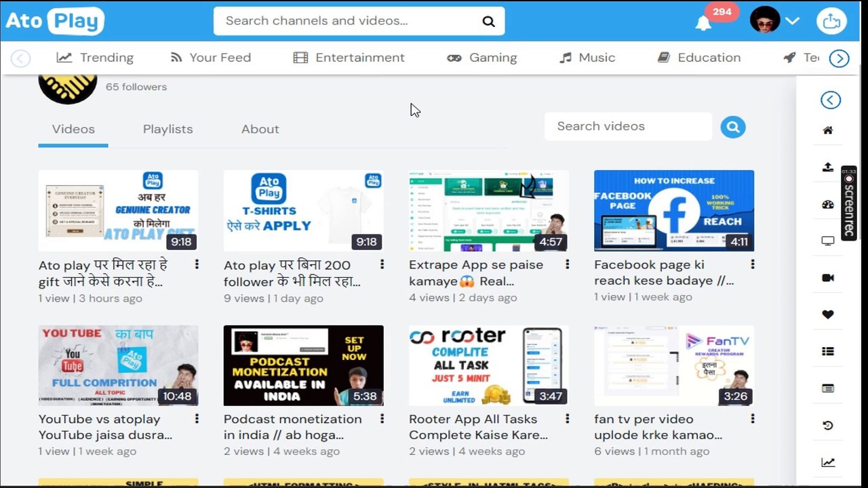Click the AtoPlay logo
868x488 pixels.
click(55, 21)
